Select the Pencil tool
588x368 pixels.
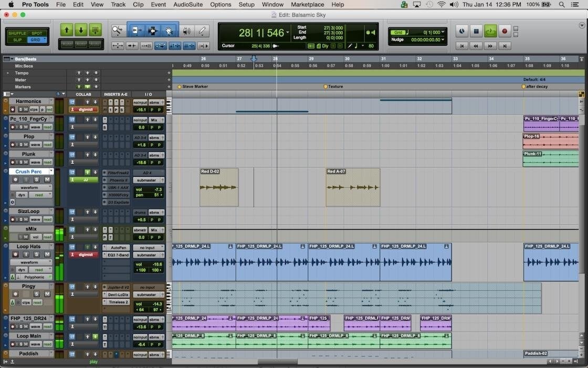202,30
